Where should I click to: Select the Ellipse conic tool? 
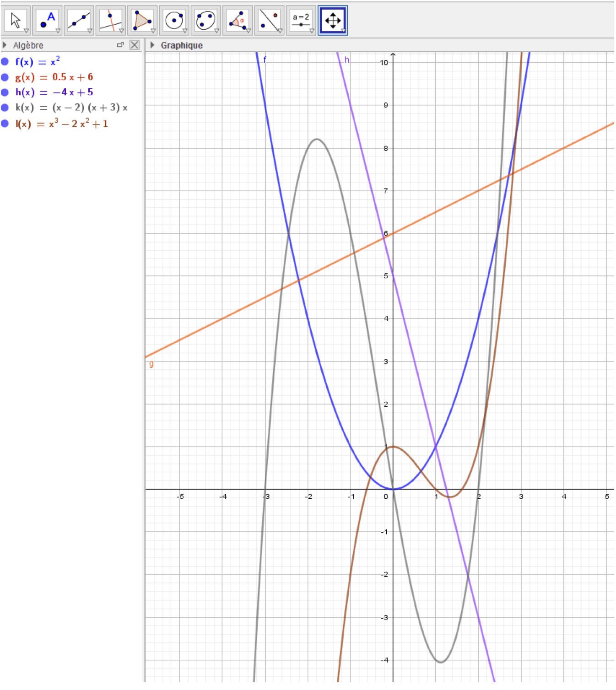[x=205, y=21]
